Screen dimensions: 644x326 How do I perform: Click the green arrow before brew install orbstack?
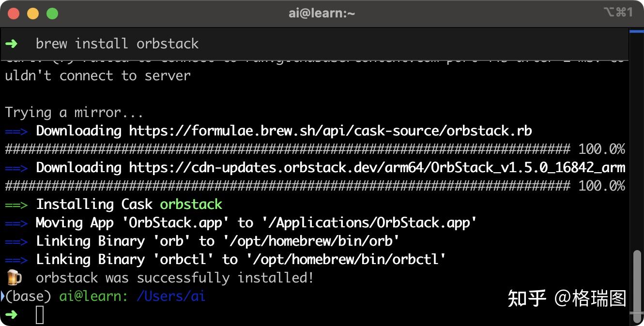tap(11, 44)
